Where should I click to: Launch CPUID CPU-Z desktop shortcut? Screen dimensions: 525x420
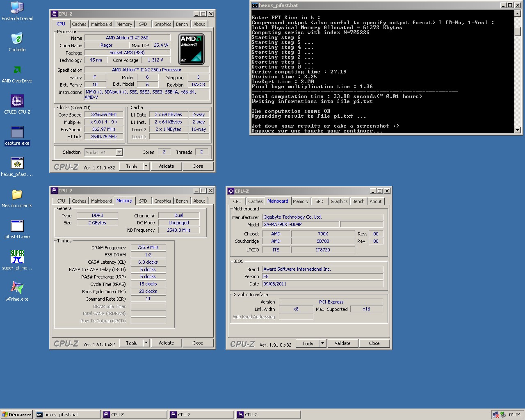(x=17, y=104)
